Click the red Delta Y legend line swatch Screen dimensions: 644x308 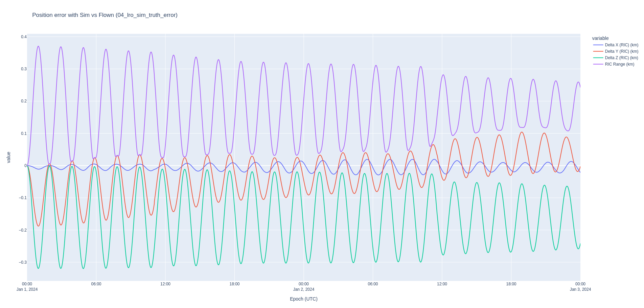(x=598, y=51)
